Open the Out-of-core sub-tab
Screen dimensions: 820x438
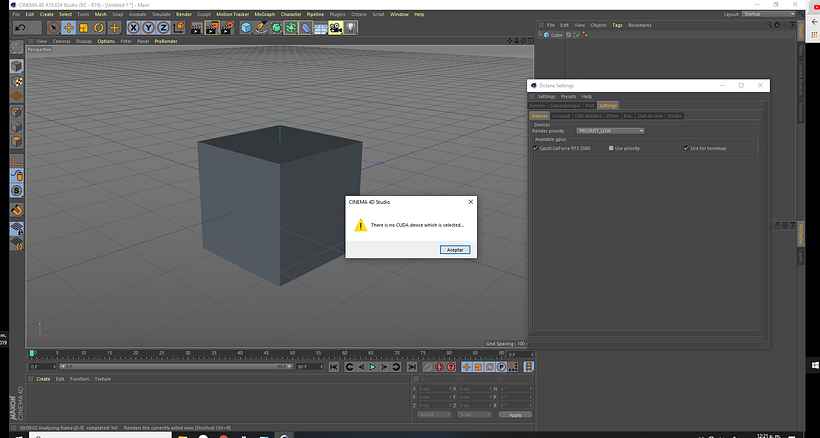[x=650, y=116]
